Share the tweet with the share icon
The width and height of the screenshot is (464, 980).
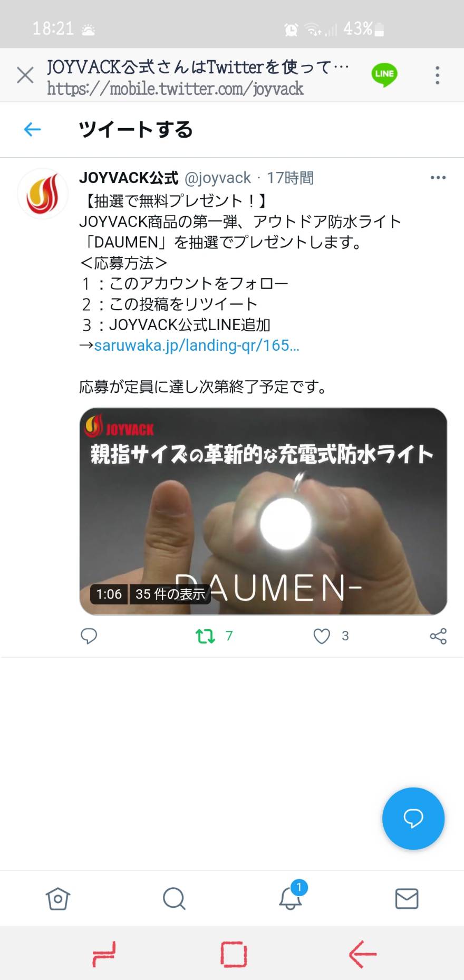click(x=438, y=636)
